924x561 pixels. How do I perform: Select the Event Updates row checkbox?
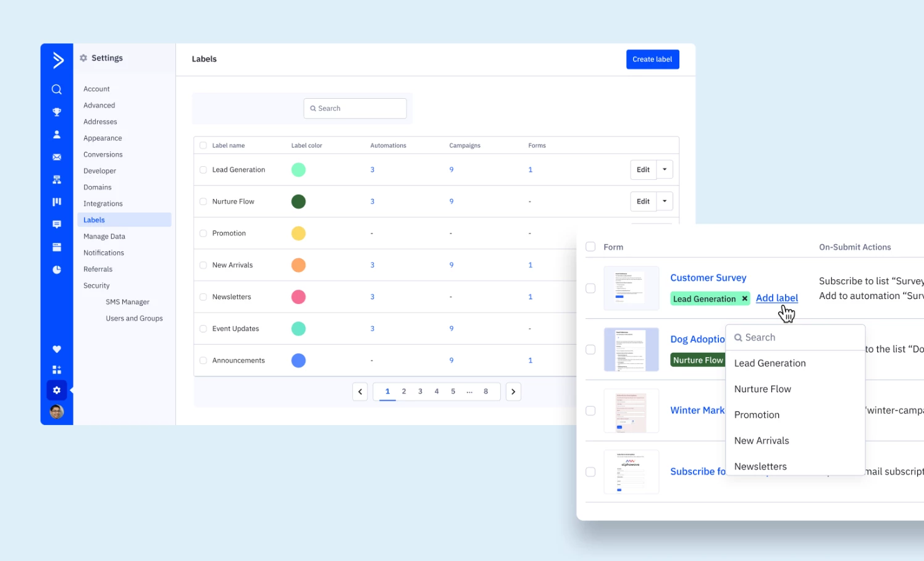[x=203, y=329]
